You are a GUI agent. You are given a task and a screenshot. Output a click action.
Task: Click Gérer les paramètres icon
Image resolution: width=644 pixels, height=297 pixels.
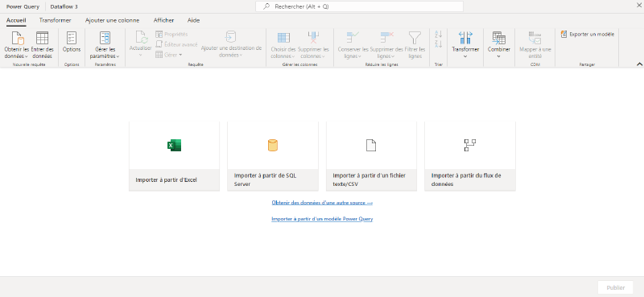pyautogui.click(x=105, y=38)
